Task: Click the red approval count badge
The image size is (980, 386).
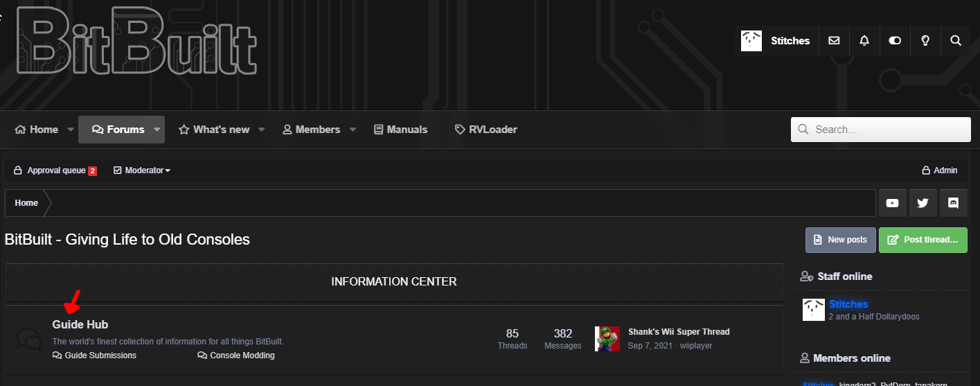Action: click(92, 170)
